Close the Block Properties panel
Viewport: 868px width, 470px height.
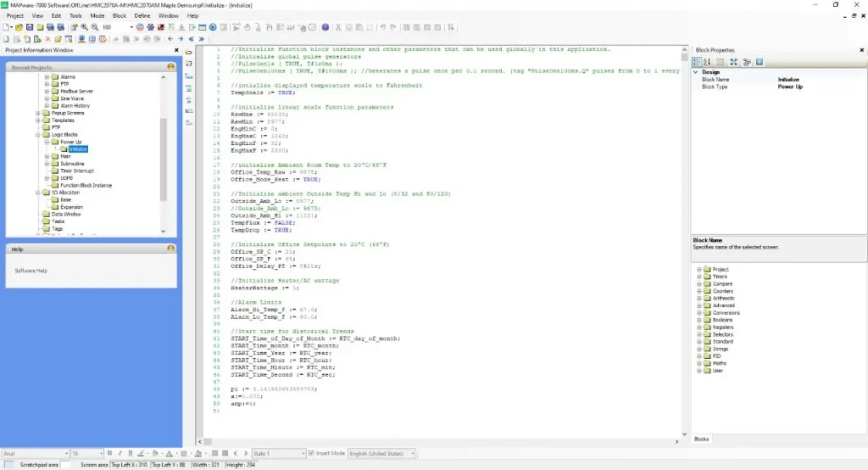861,50
